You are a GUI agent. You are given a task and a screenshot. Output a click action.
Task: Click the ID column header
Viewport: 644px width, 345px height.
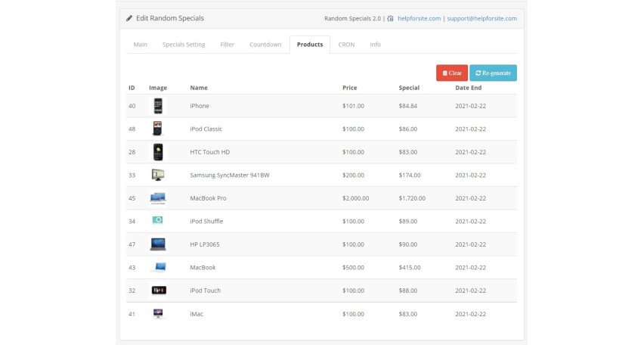point(132,88)
